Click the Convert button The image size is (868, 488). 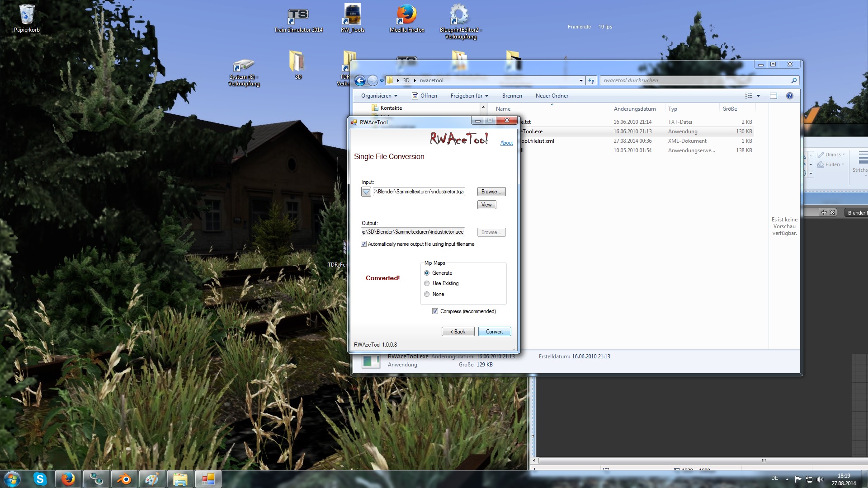tap(495, 332)
